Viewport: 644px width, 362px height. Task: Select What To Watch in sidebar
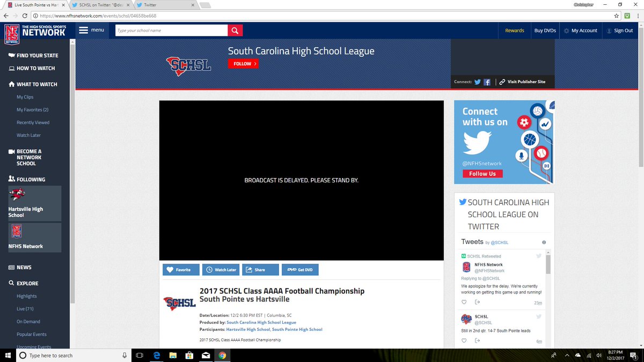[x=33, y=84]
